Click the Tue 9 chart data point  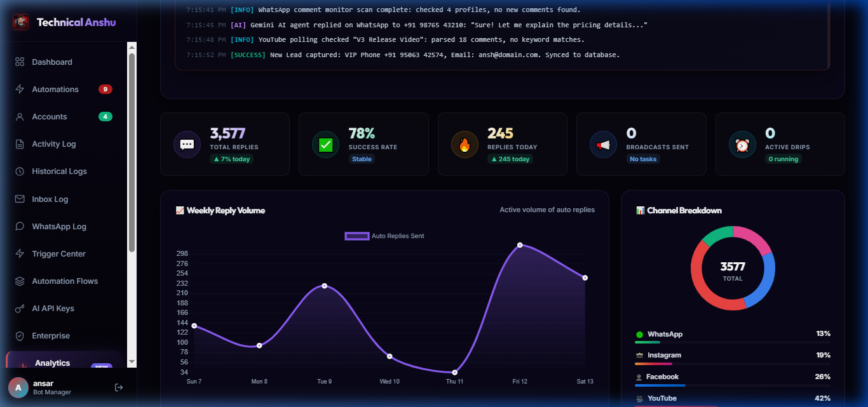pyautogui.click(x=325, y=286)
